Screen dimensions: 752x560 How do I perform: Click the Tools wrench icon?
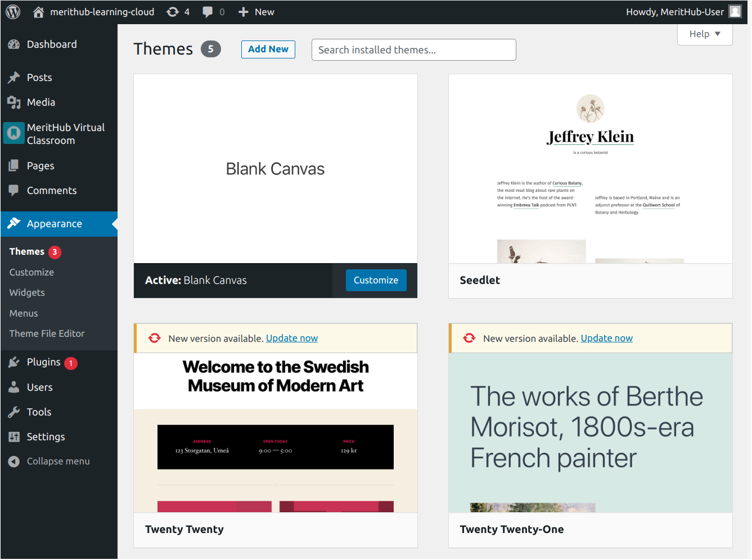coord(14,412)
